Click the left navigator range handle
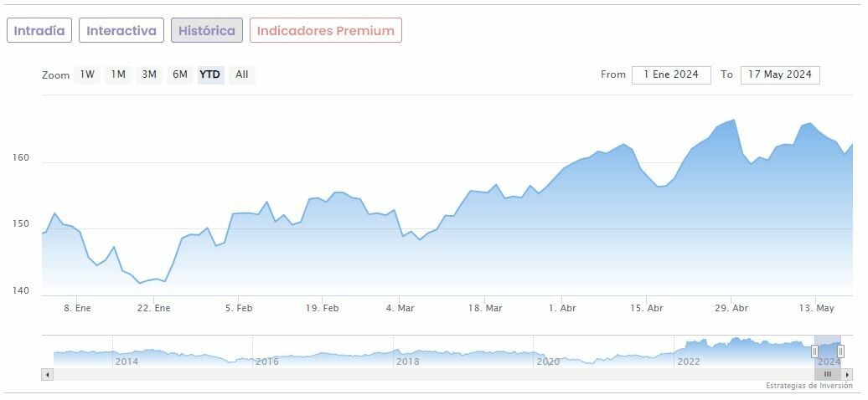Screen dimensions: 868x400 point(814,351)
